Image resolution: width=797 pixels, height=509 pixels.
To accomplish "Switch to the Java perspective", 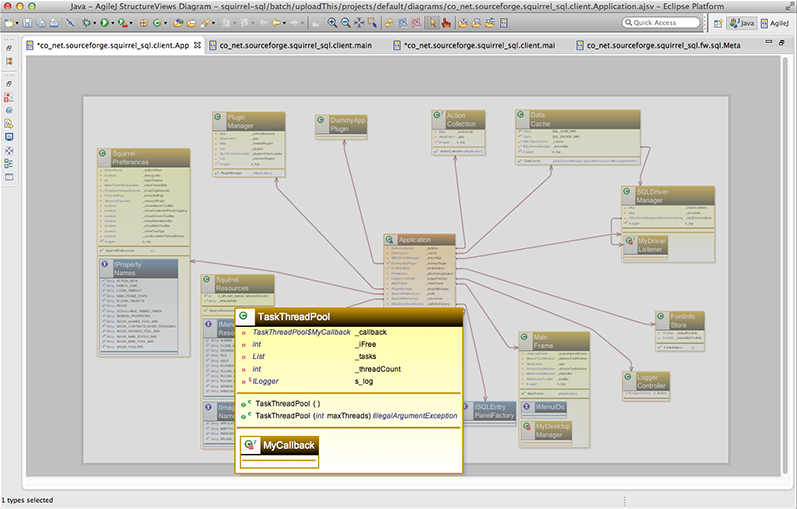I will 742,22.
